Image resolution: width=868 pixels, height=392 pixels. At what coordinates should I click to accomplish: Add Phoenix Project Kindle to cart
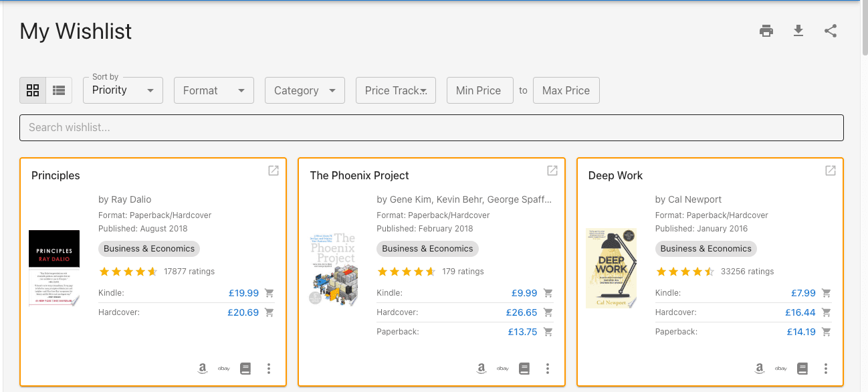tap(548, 293)
